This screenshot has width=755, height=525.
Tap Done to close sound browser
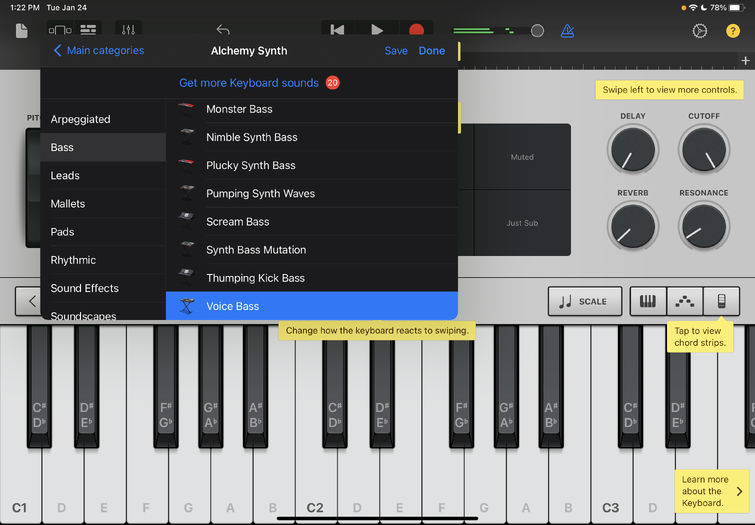pos(431,51)
